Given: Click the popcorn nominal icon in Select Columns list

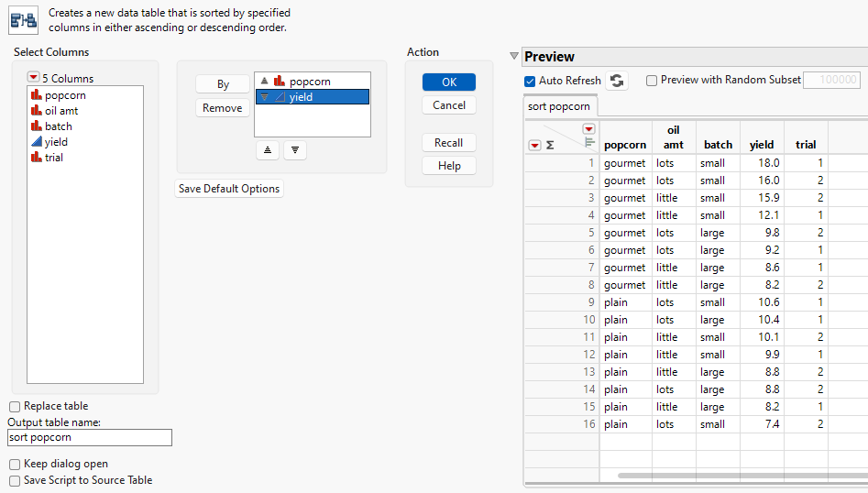Looking at the screenshot, I should (37, 95).
